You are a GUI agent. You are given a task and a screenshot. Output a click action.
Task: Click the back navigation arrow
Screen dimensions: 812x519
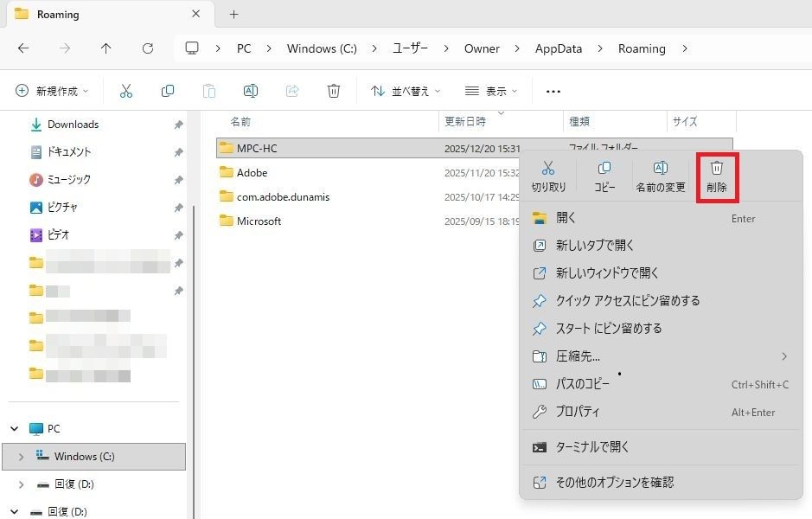click(23, 48)
